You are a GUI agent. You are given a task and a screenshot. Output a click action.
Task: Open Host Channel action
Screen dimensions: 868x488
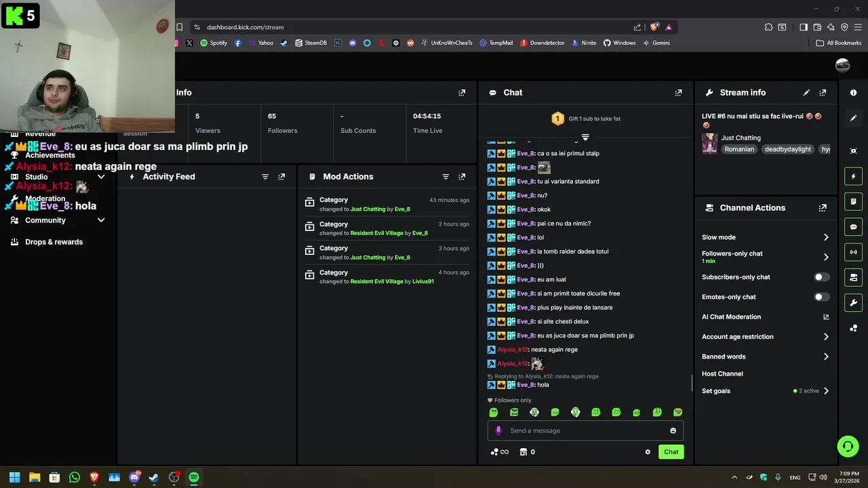click(722, 373)
